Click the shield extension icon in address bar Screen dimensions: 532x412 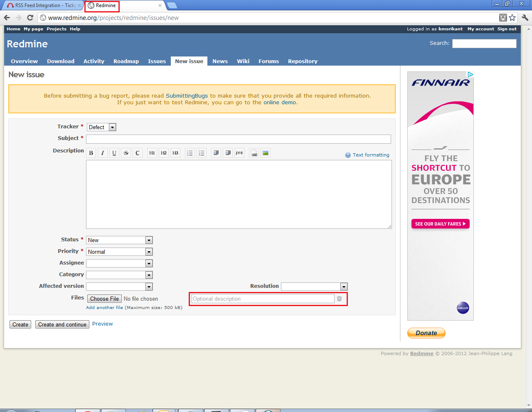[x=503, y=17]
